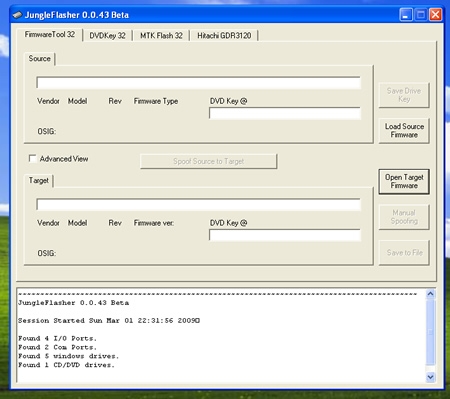
Task: Go to the FirmwareTool 32 tab
Action: 50,34
